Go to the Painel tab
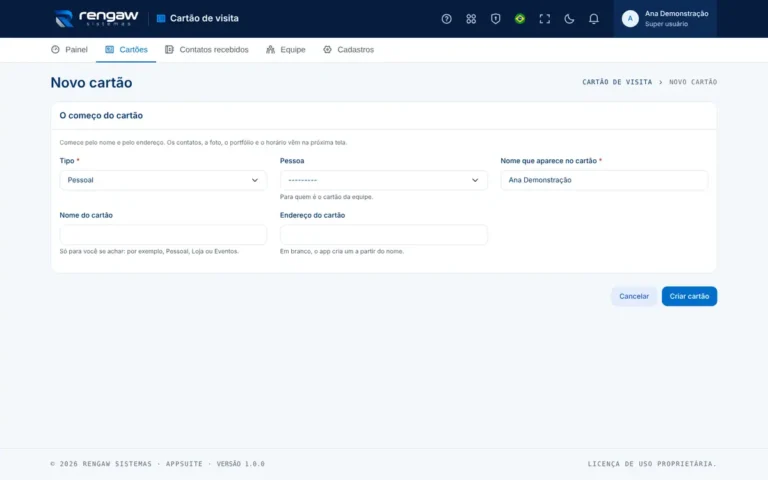The image size is (768, 480). tap(69, 49)
